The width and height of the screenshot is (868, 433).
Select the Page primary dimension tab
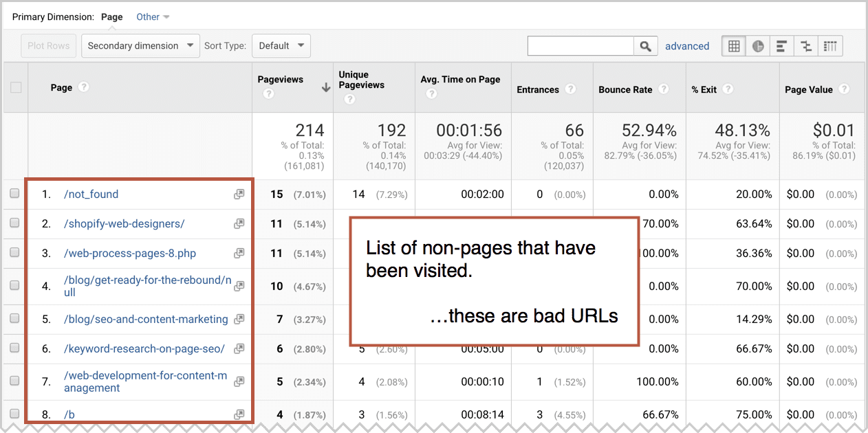point(112,16)
